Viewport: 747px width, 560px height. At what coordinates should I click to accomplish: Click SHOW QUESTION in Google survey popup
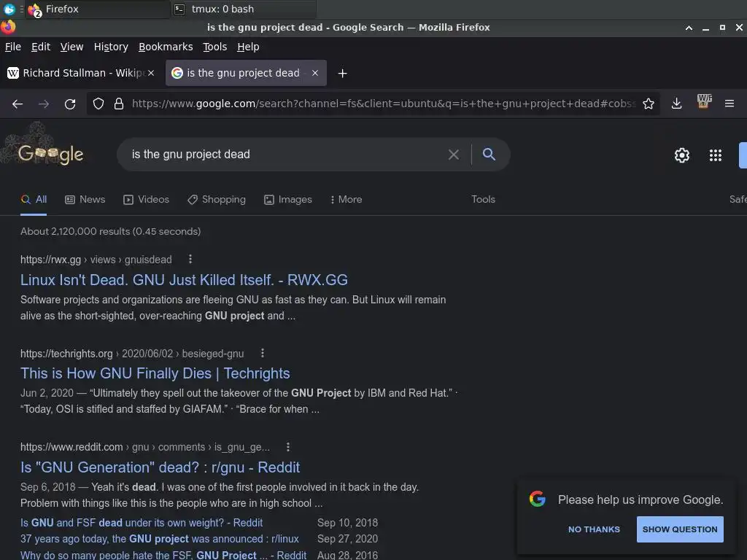[680, 529]
